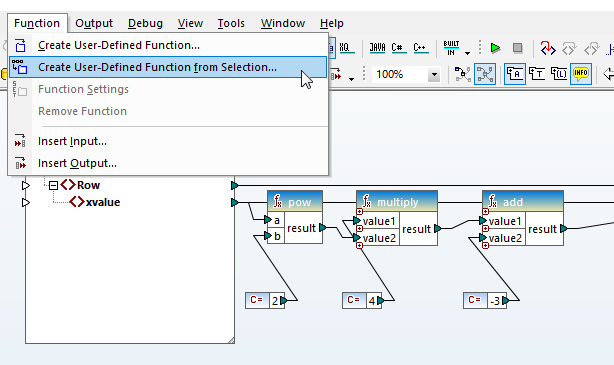Toggle show connectors from source to target
The height and width of the screenshot is (365, 614).
pos(485,74)
